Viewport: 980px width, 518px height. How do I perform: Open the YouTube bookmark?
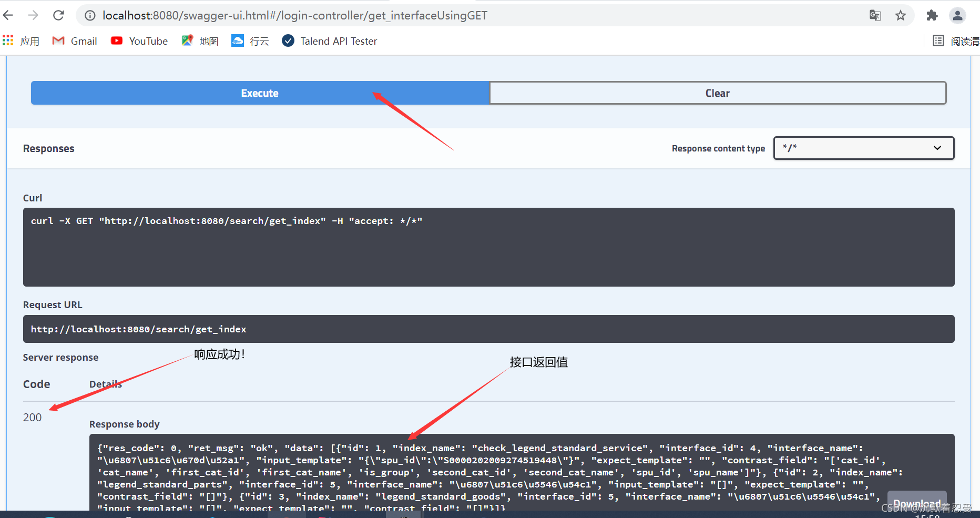(x=139, y=41)
